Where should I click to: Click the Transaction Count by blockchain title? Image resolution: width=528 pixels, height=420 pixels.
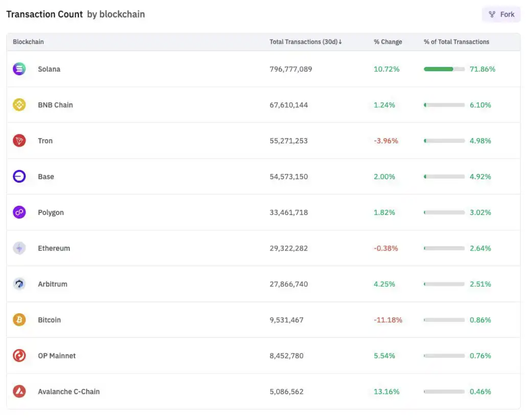pos(75,14)
